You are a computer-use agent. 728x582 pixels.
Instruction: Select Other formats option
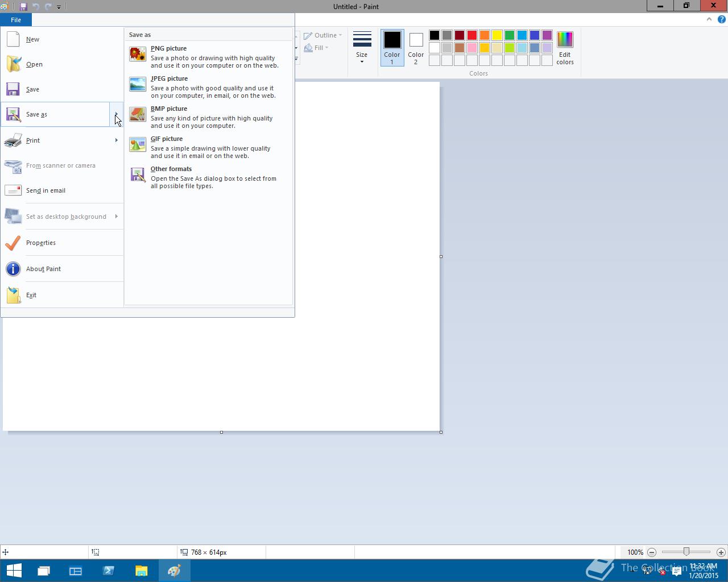click(208, 177)
